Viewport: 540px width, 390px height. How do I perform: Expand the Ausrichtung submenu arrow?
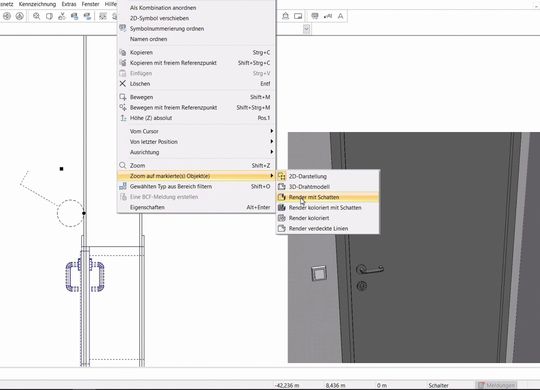coord(272,152)
